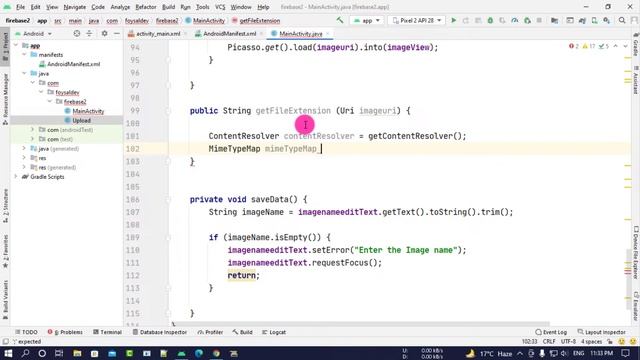Expand the Gradle Scripts node
640x360 pixels.
coord(16,176)
